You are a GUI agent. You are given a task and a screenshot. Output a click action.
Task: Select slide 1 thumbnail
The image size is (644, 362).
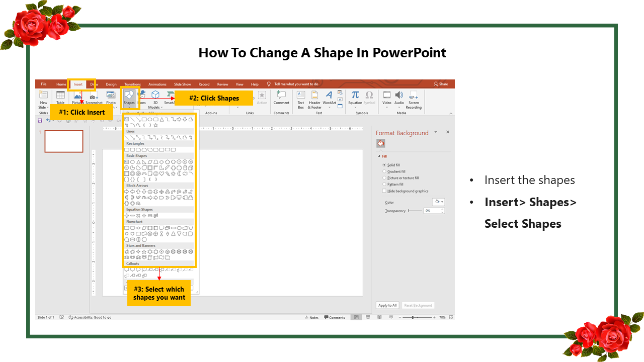(64, 141)
